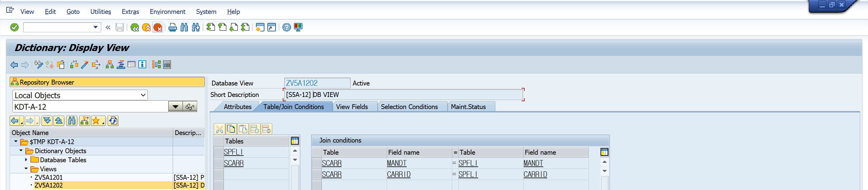Image resolution: width=868 pixels, height=190 pixels.
Task: Click the Help question mark icon
Action: click(286, 27)
